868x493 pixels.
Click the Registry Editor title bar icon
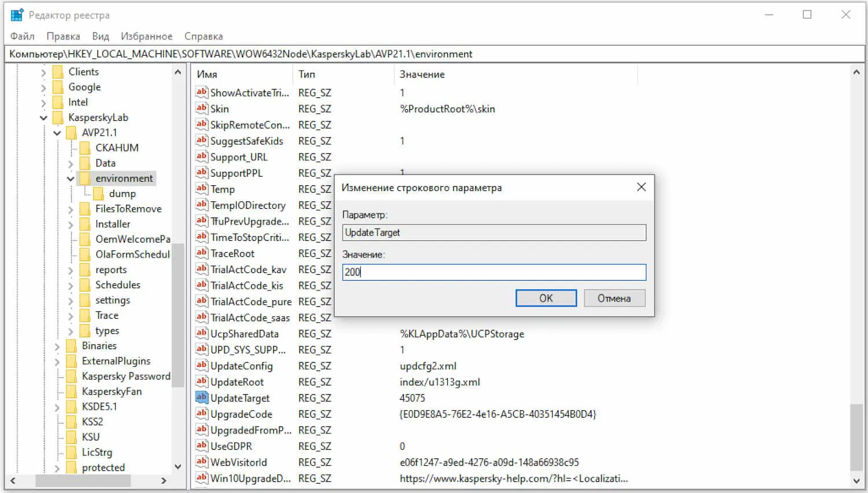tap(17, 15)
